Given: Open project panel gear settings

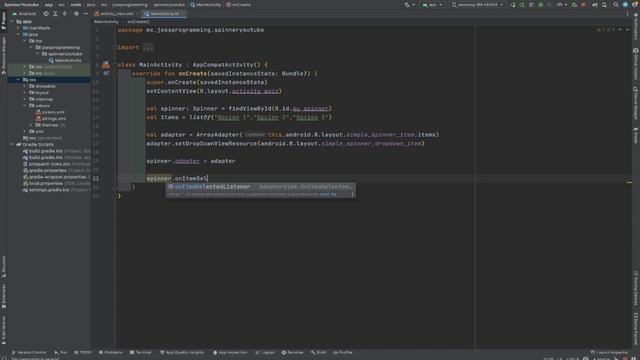Looking at the screenshot, I should [76, 13].
